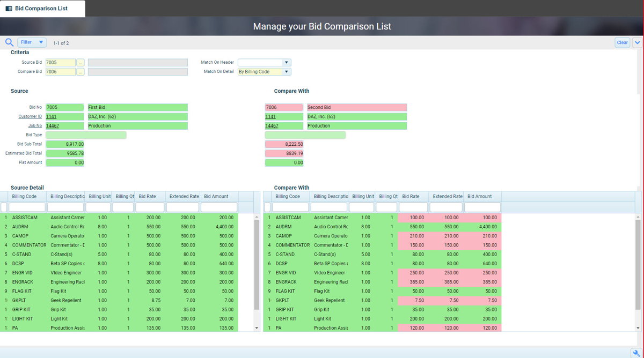The image size is (644, 358).
Task: Click the Bid Comparison List tab icon
Action: 9,9
